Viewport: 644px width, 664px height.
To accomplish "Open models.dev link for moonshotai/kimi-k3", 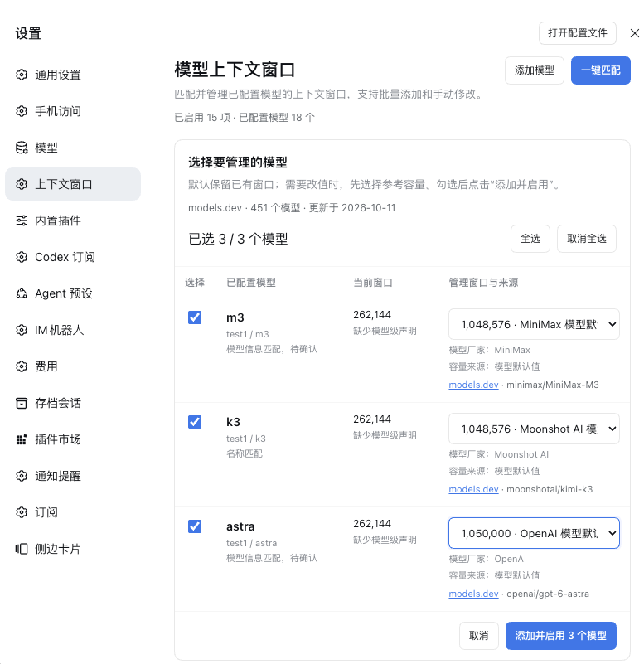I will (473, 490).
